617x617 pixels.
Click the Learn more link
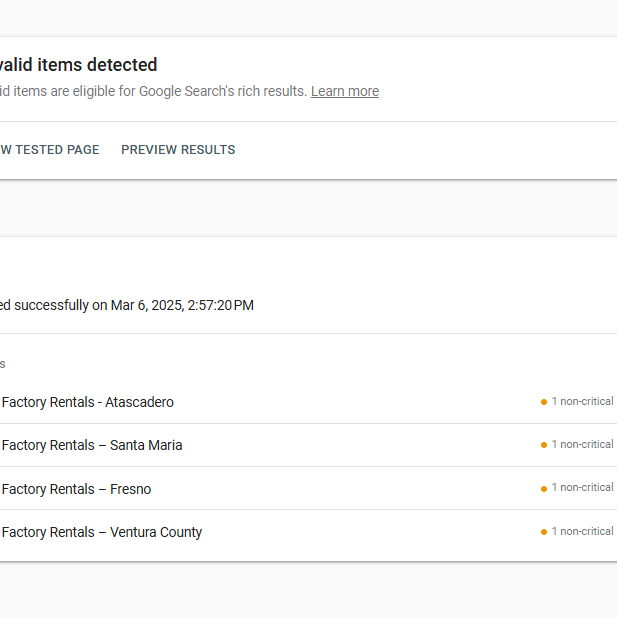[344, 91]
